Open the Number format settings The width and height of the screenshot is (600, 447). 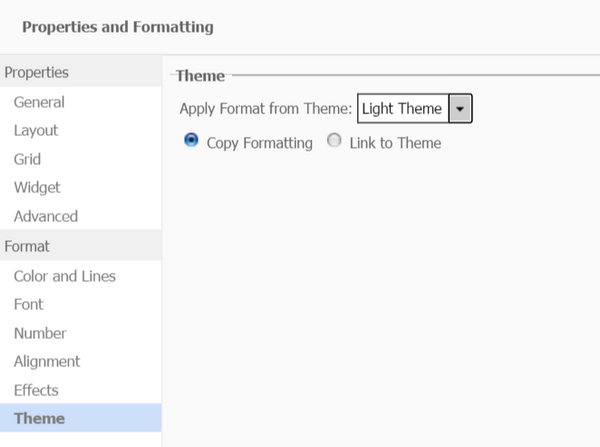point(40,333)
